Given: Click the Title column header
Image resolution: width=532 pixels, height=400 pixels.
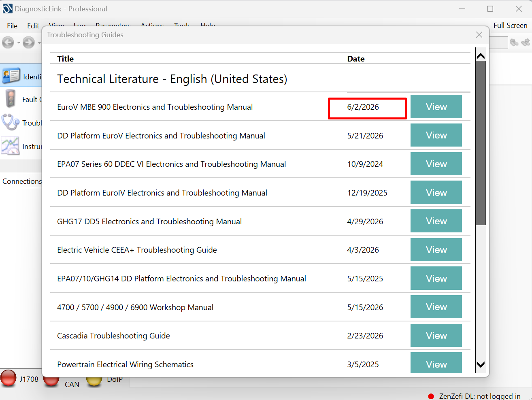Looking at the screenshot, I should coord(65,59).
